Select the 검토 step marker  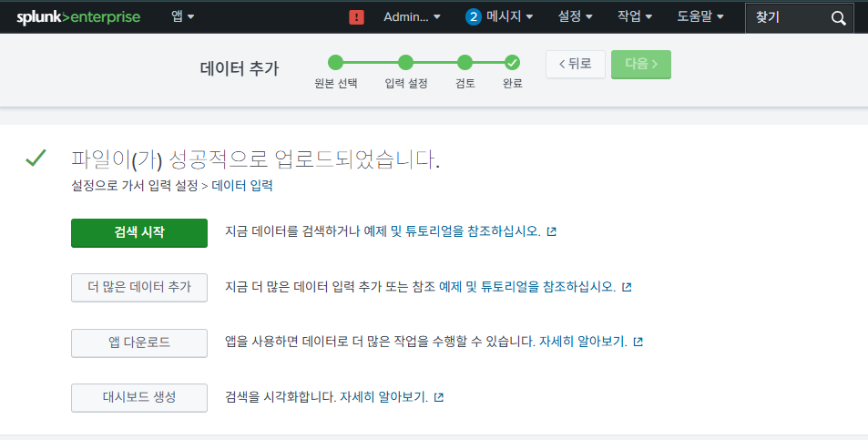[x=465, y=63]
